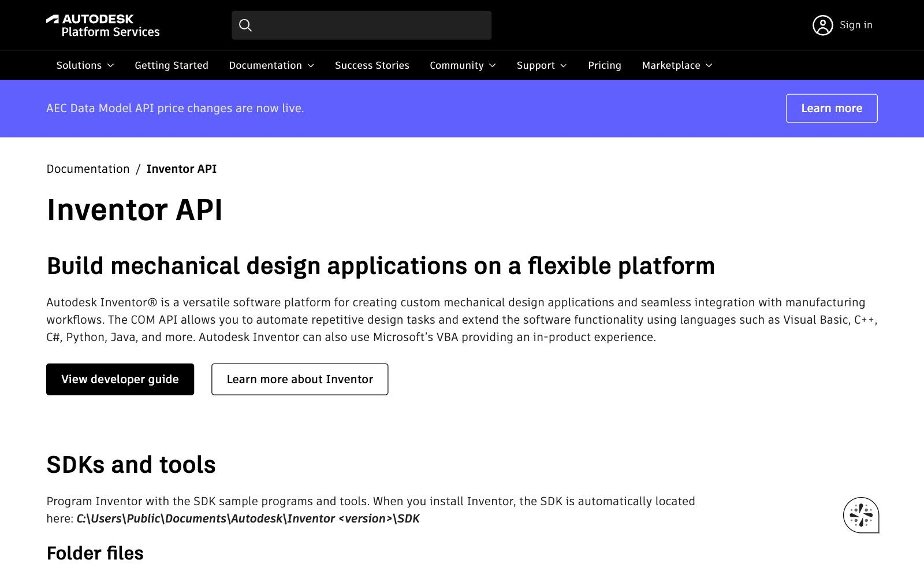Click the Sign in link
This screenshot has width=924, height=578.
pos(856,25)
